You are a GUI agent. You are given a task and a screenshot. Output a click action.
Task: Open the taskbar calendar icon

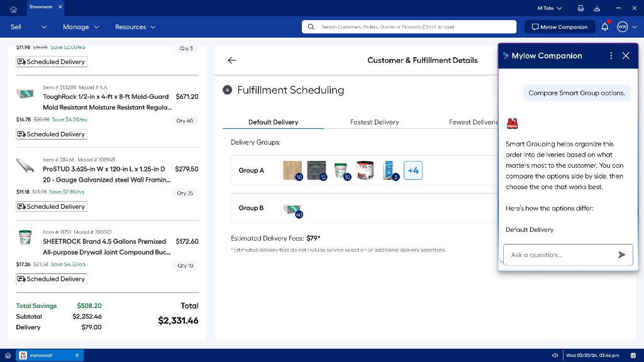(x=633, y=356)
